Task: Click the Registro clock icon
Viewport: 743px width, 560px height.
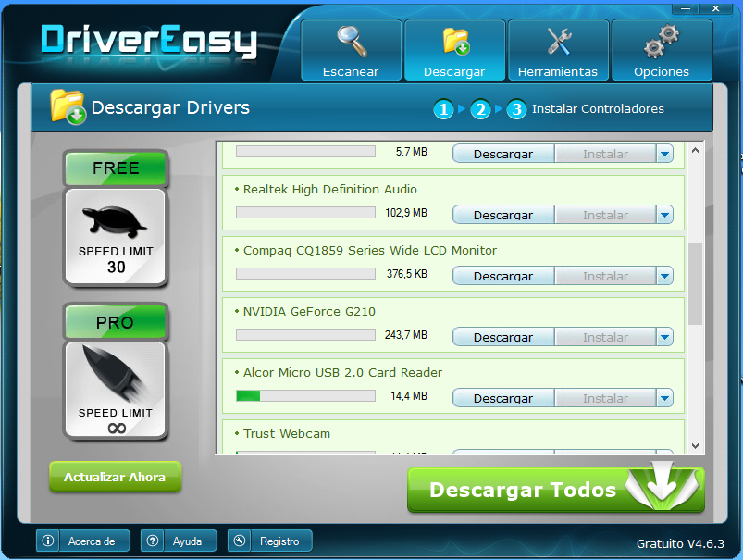Action: click(239, 541)
